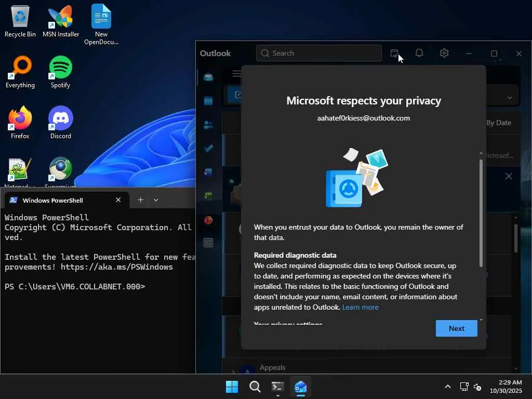Screen dimensions: 532x399
Task: Click Next in the privacy dialog
Action: tap(456, 328)
